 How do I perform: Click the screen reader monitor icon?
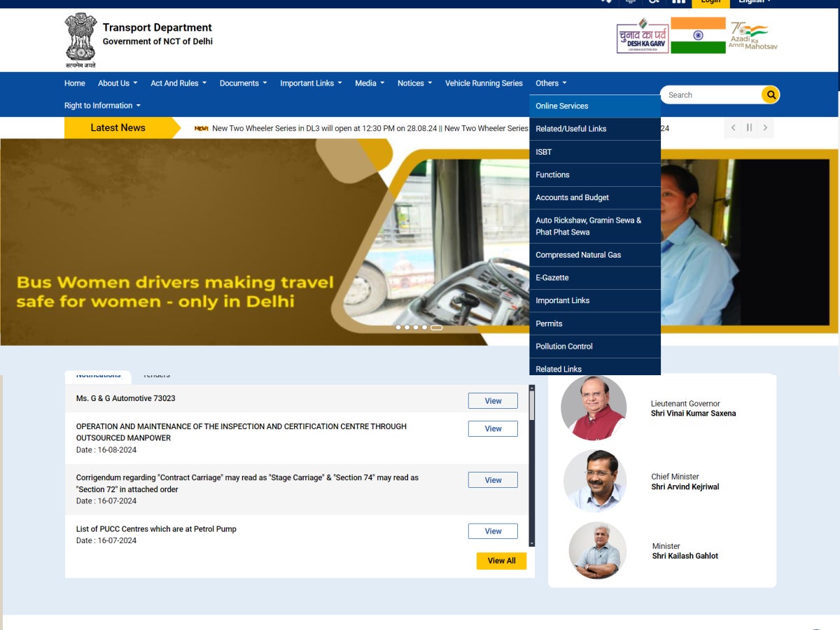click(x=630, y=2)
